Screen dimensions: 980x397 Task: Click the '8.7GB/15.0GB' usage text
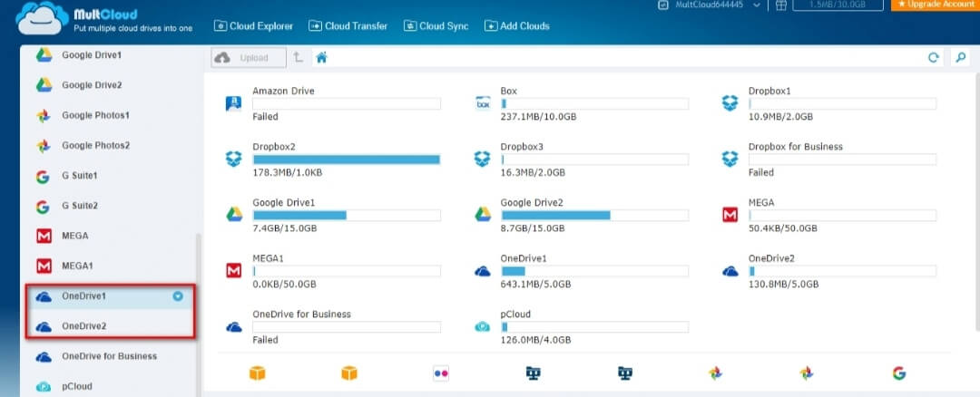pyautogui.click(x=533, y=228)
